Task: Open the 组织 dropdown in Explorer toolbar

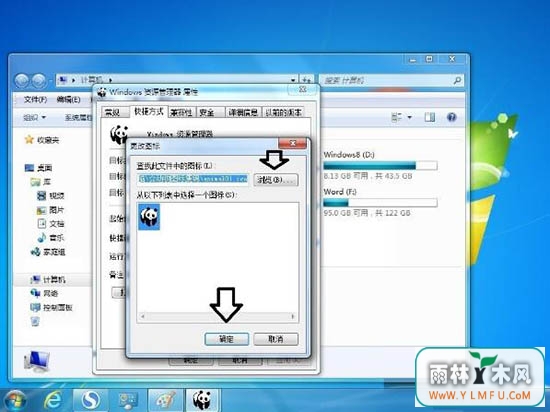Action: [34, 117]
